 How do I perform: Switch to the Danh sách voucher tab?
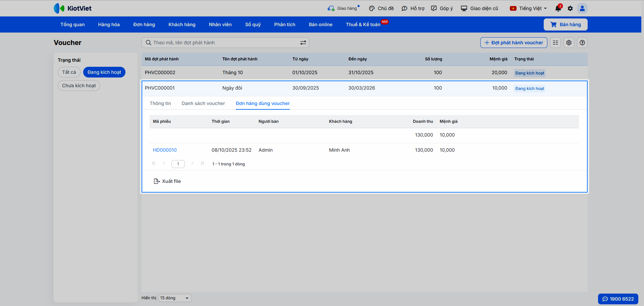tap(203, 103)
